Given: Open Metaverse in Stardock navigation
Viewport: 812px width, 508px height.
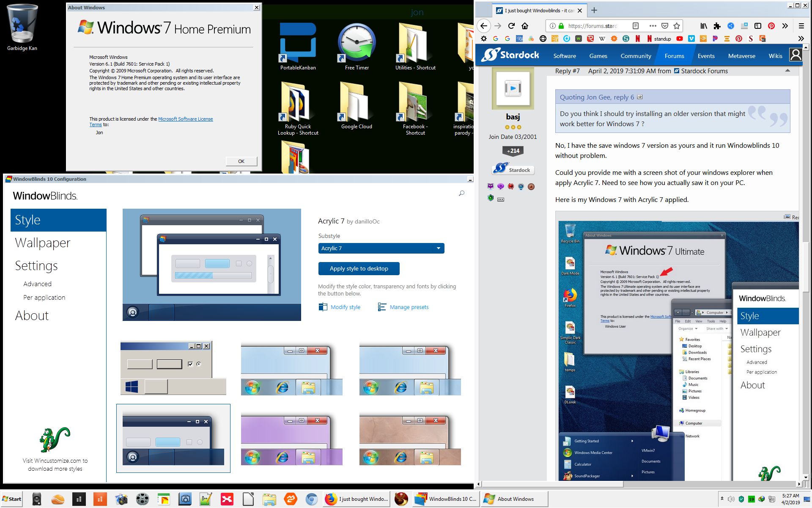Looking at the screenshot, I should [x=741, y=56].
